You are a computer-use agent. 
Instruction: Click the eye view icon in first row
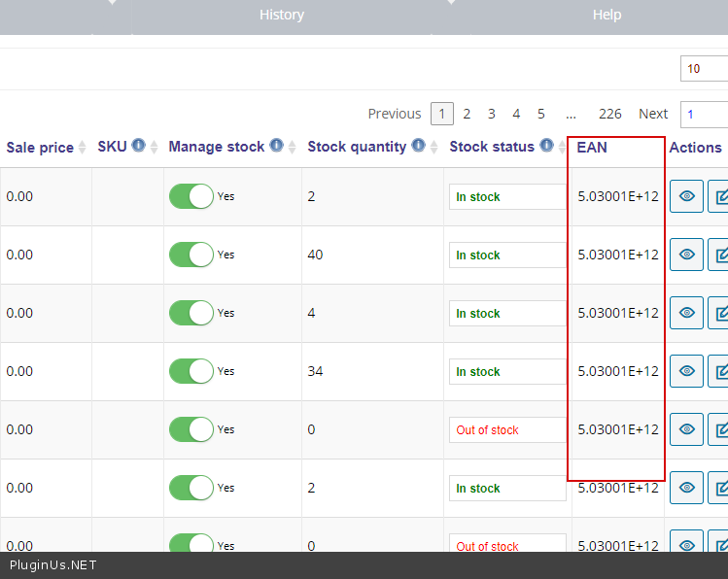click(x=686, y=196)
